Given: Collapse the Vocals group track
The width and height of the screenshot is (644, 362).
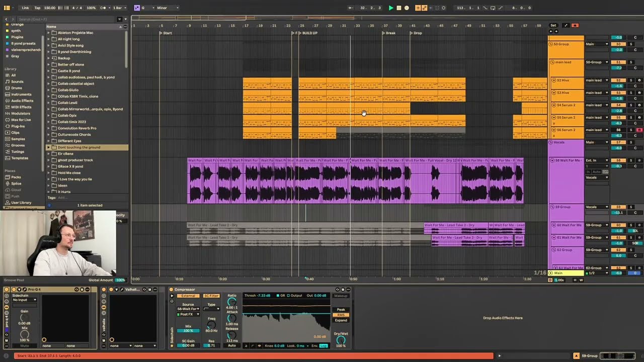Looking at the screenshot, I should [x=550, y=142].
